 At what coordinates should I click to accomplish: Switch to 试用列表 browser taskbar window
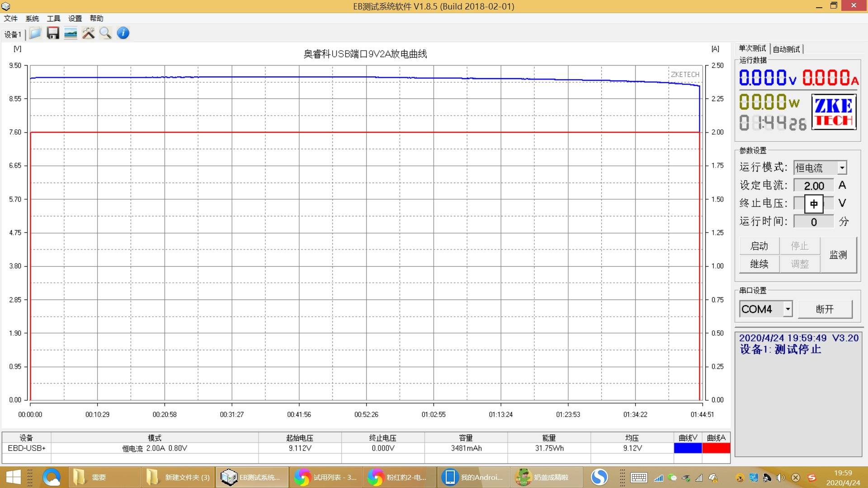click(x=326, y=477)
